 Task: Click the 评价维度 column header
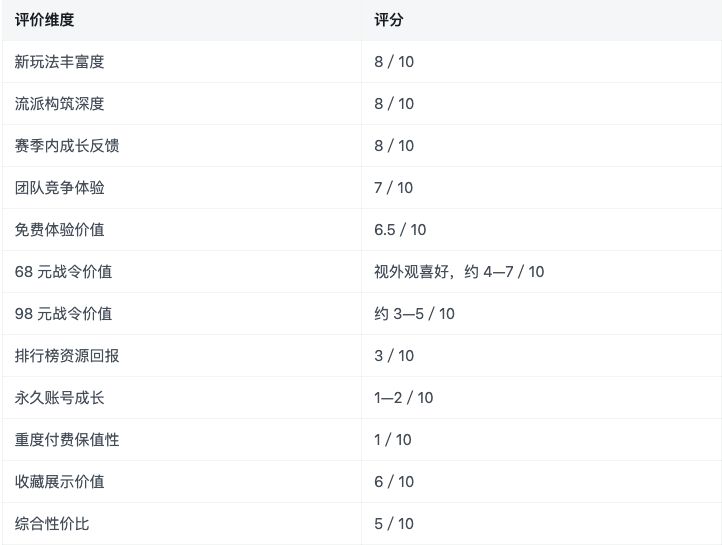[44, 20]
